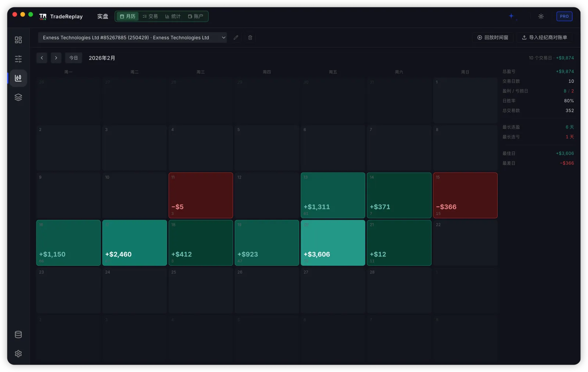
Task: Switch to the 交易 tab
Action: [x=150, y=16]
